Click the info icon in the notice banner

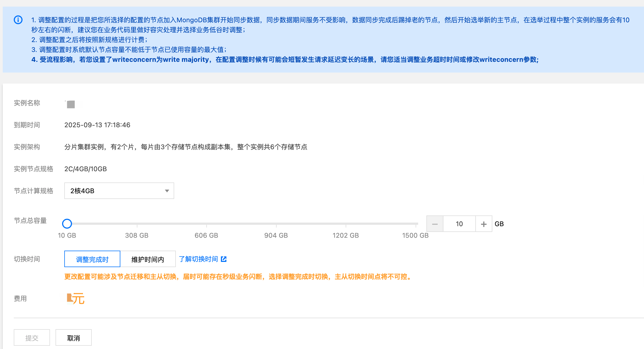tap(18, 20)
